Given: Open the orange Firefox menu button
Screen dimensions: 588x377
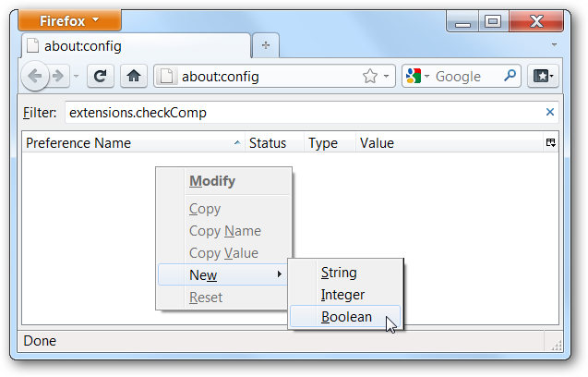Looking at the screenshot, I should tap(66, 19).
